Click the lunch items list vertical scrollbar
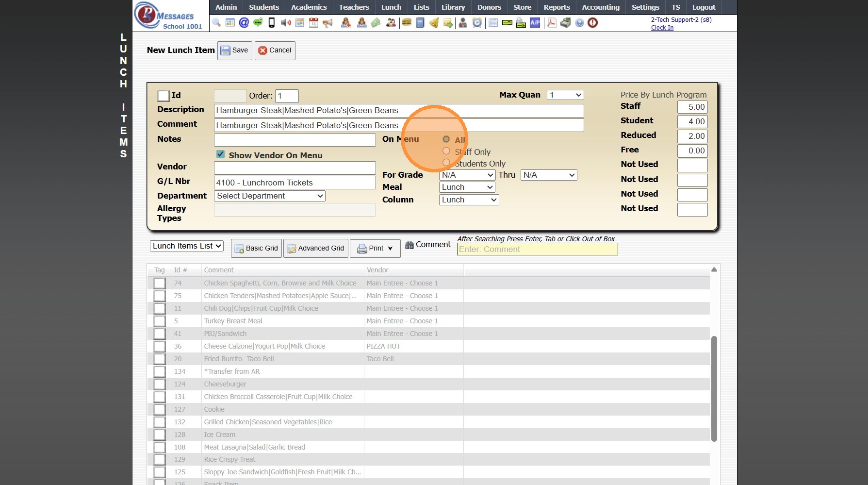This screenshot has width=868, height=485. pos(714,388)
